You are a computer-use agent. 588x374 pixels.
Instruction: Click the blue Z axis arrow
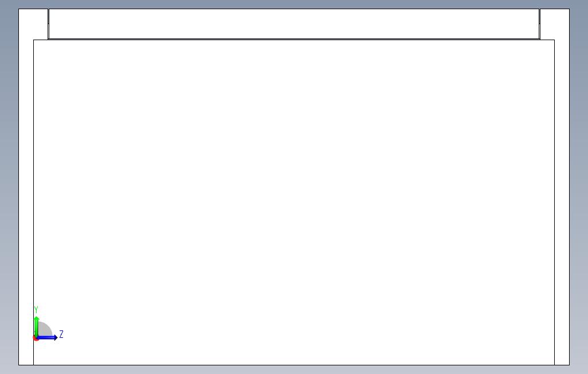coord(48,338)
